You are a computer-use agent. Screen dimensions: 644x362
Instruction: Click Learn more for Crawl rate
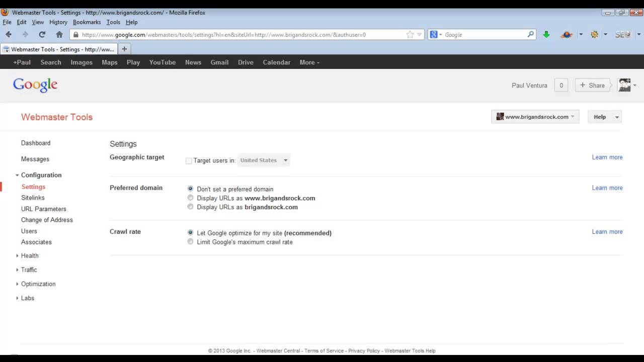pyautogui.click(x=607, y=232)
